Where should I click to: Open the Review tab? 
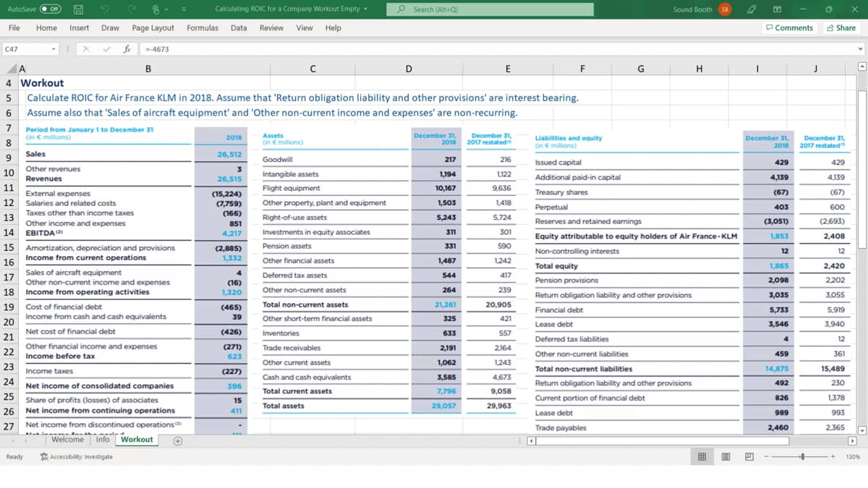(x=271, y=27)
